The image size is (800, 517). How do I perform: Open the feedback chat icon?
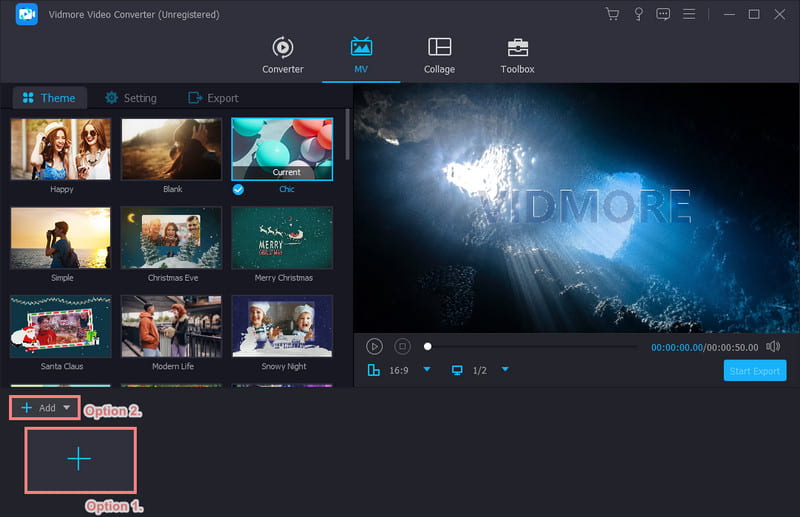(x=663, y=14)
